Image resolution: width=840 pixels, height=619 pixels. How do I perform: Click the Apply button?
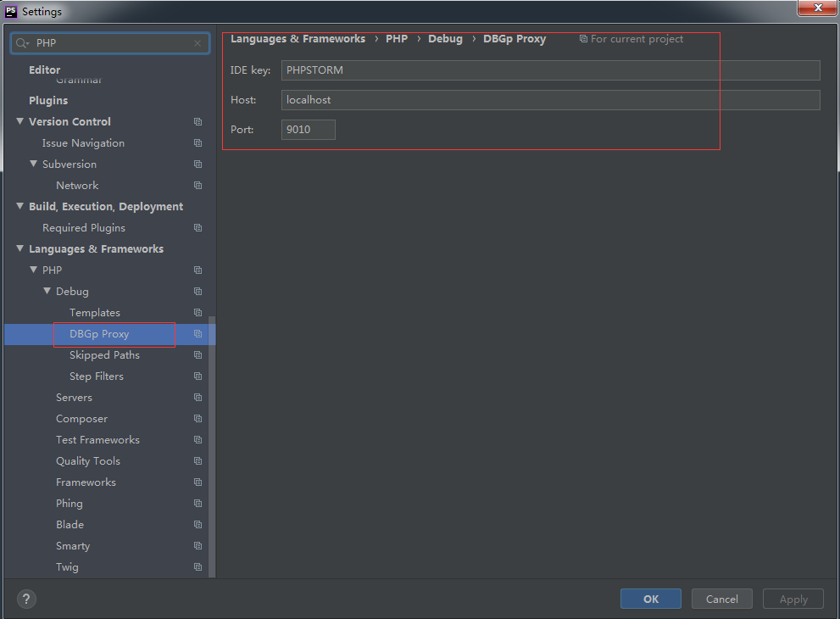pyautogui.click(x=793, y=599)
